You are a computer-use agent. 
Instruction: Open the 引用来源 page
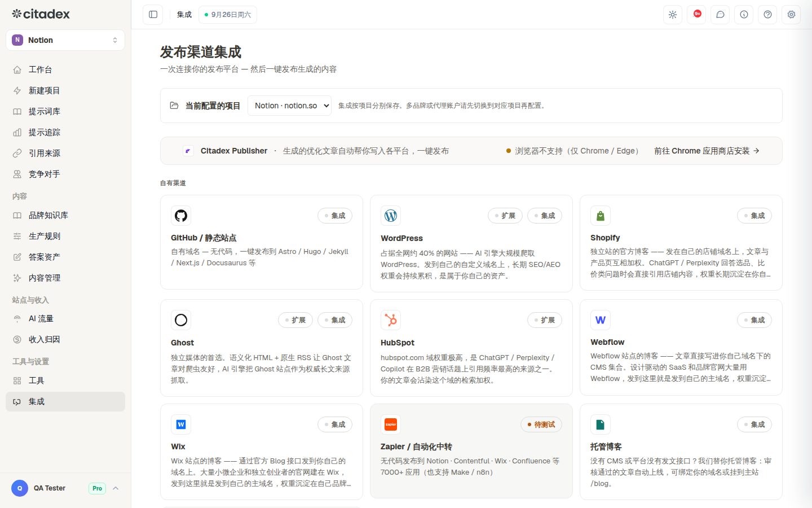65,153
